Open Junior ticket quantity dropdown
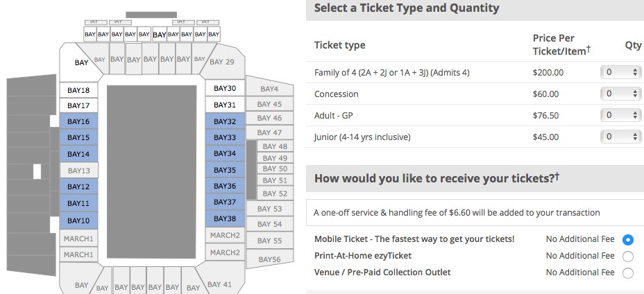This screenshot has height=294, width=644. pyautogui.click(x=620, y=137)
